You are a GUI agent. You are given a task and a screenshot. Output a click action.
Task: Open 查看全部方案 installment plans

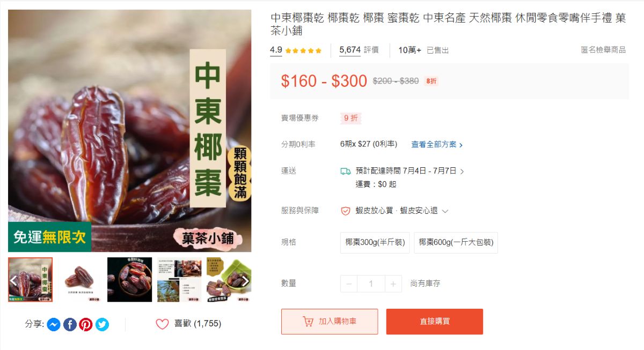coord(437,145)
